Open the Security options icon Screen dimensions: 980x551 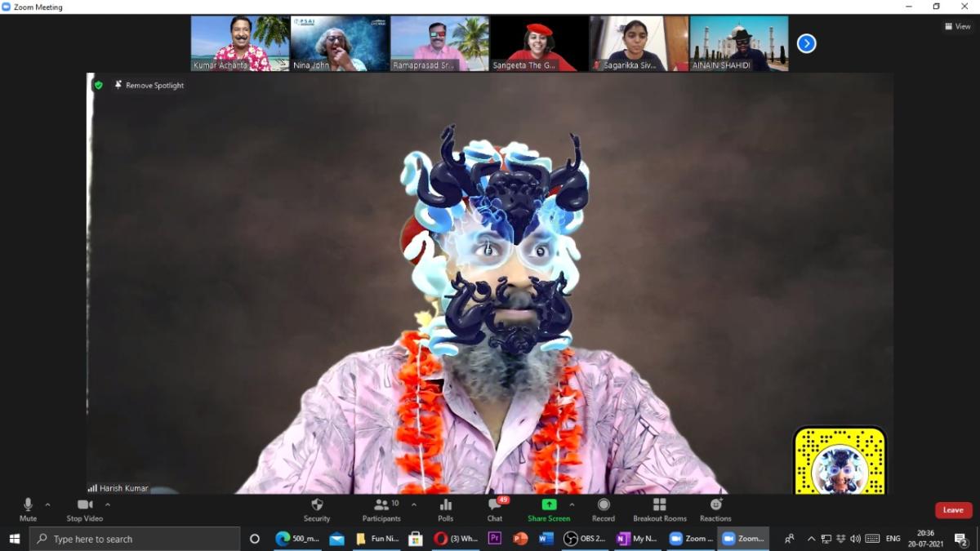point(317,505)
